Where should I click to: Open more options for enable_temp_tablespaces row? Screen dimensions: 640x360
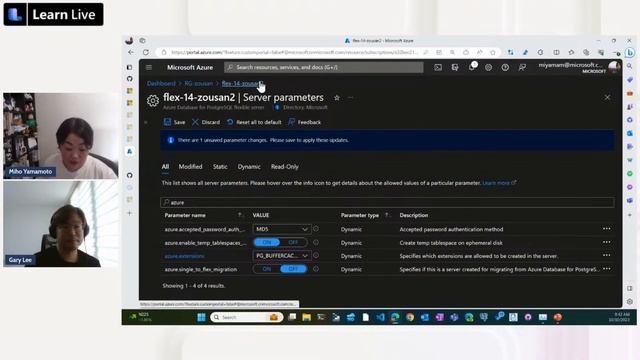607,242
